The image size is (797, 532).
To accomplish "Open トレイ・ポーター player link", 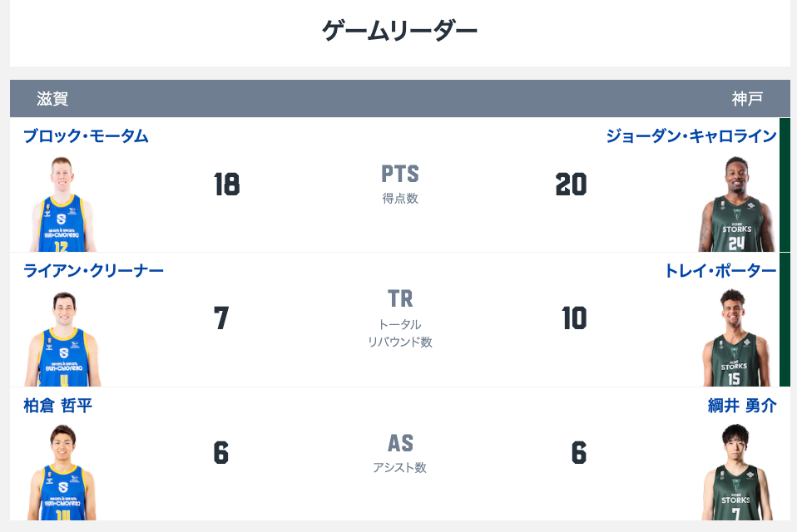I will [x=720, y=270].
